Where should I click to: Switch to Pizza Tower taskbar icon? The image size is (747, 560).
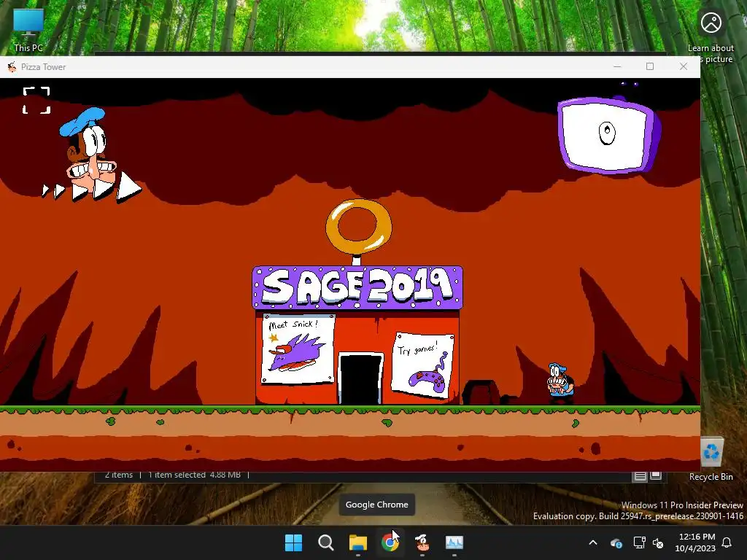[422, 542]
